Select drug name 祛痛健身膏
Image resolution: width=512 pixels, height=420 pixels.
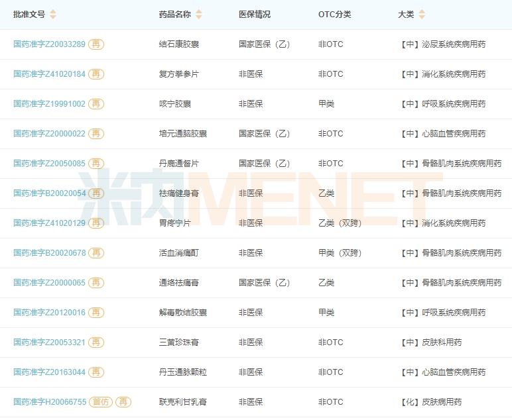179,193
